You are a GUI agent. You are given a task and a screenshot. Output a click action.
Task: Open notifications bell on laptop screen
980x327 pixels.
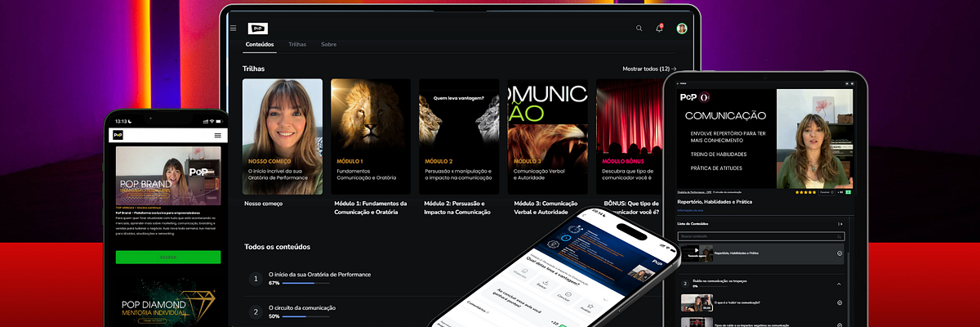coord(659,28)
